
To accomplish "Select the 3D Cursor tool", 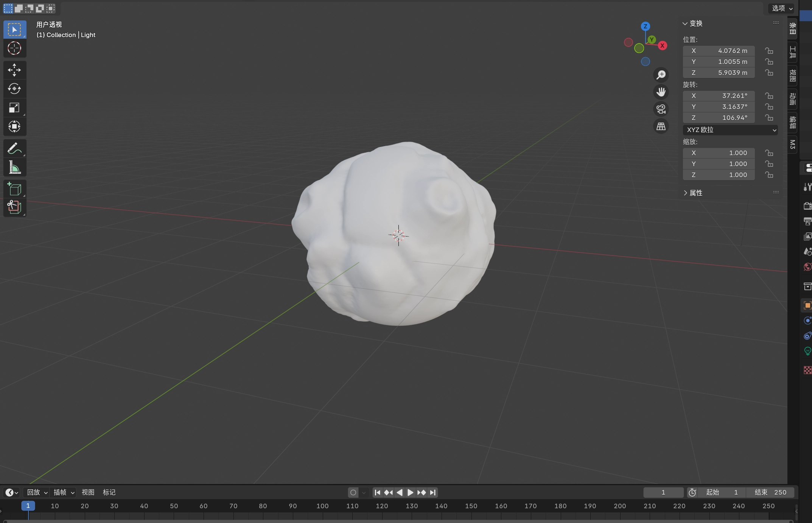I will 14,48.
